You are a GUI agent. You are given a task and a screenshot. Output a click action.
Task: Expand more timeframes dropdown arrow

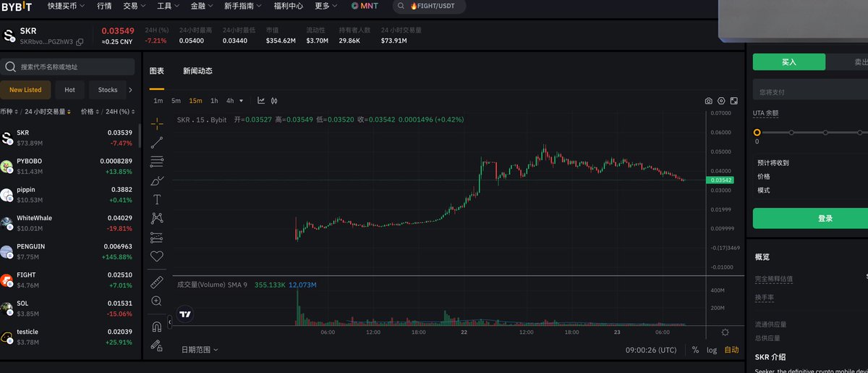(242, 101)
